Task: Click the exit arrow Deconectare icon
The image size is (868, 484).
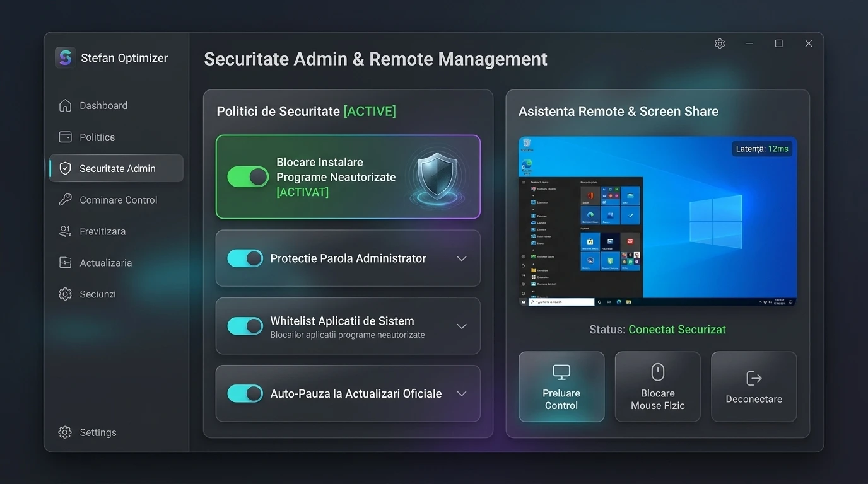Action: click(754, 378)
